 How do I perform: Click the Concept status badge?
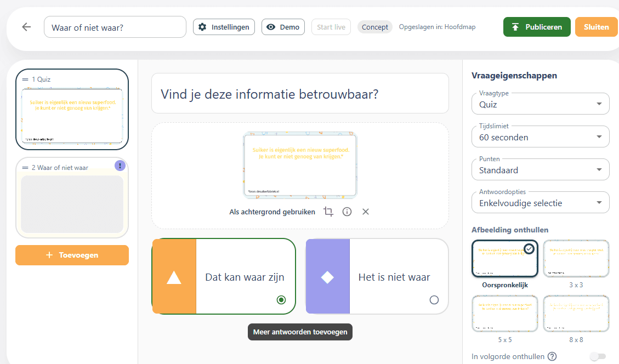pyautogui.click(x=374, y=27)
